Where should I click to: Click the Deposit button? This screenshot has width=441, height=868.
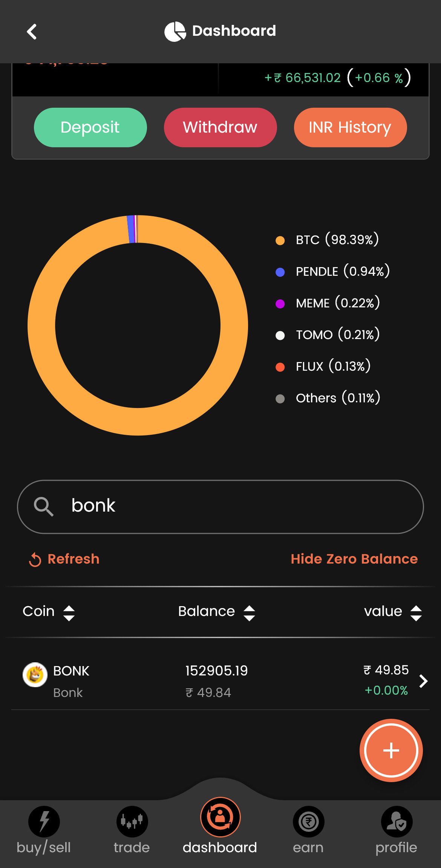[90, 127]
